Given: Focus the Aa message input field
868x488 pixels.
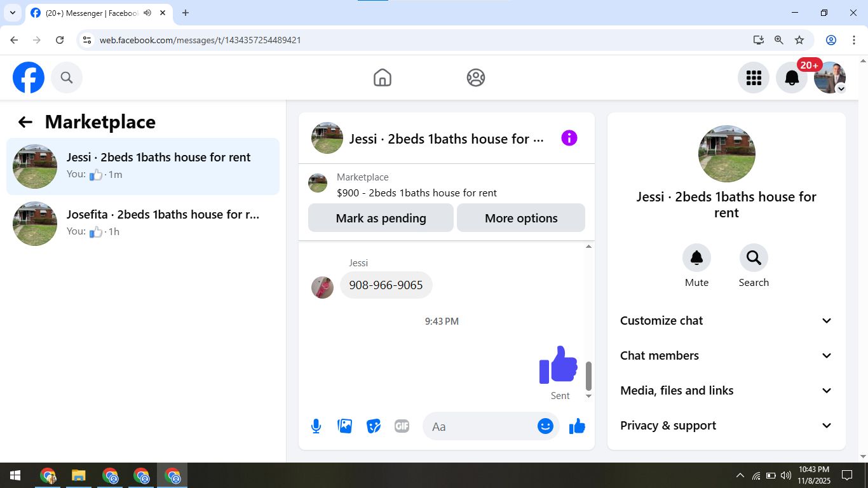Looking at the screenshot, I should pyautogui.click(x=483, y=426).
